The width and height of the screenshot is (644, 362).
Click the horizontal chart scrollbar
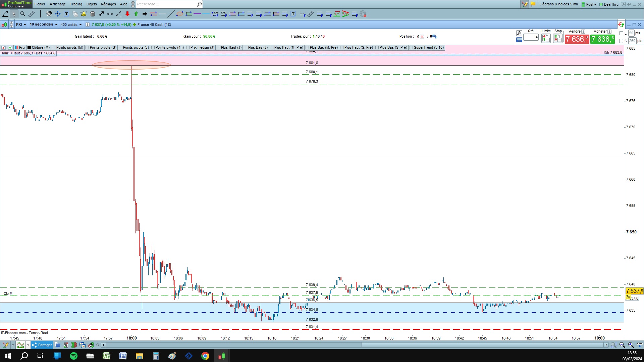pyautogui.click(x=355, y=345)
